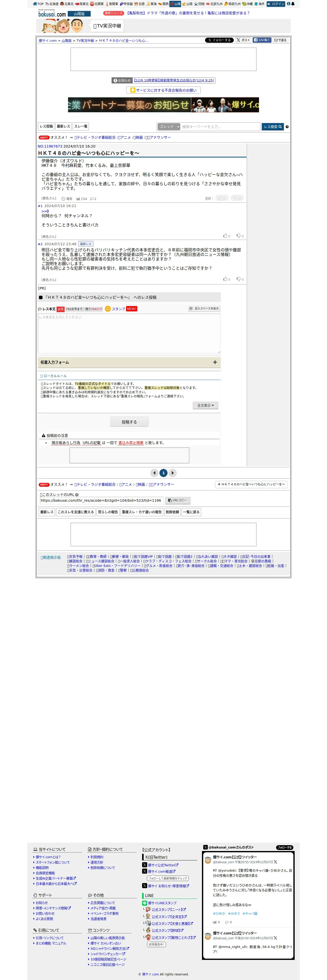Click URLコピー button
Viewport: 327px width, 980px height.
click(178, 500)
